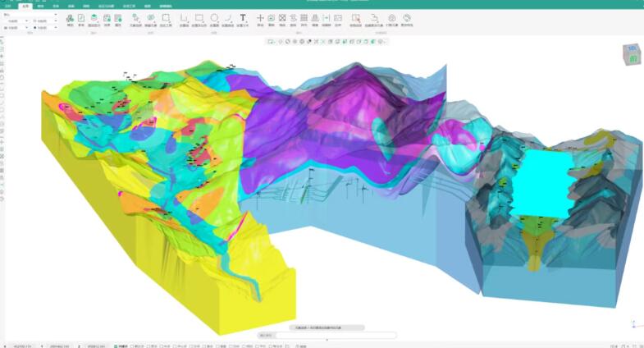Viewport: 644px width, 348px height.
Task: Select the circle drawing tool in ribbon
Action: pos(214,17)
